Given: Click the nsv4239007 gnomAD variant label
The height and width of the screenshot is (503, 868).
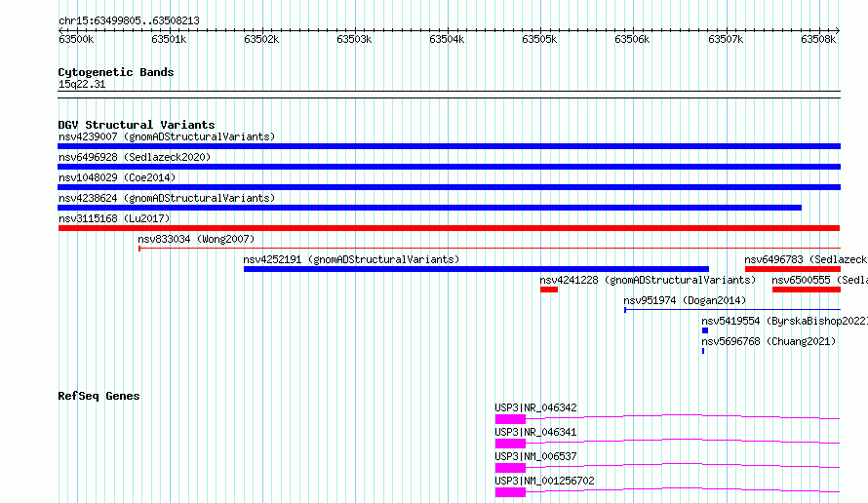Looking at the screenshot, I should pyautogui.click(x=167, y=136).
